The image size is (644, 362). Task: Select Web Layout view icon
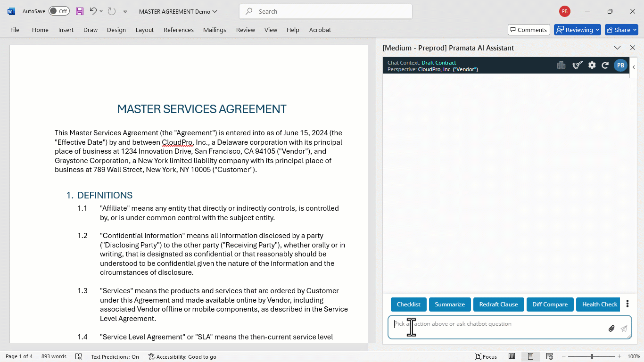tap(549, 356)
